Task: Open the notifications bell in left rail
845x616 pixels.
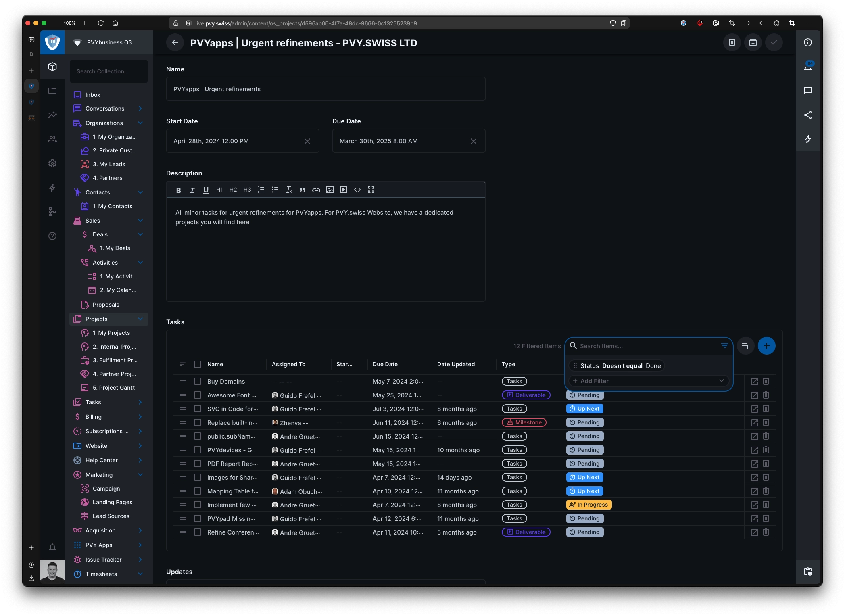Action: pyautogui.click(x=52, y=547)
